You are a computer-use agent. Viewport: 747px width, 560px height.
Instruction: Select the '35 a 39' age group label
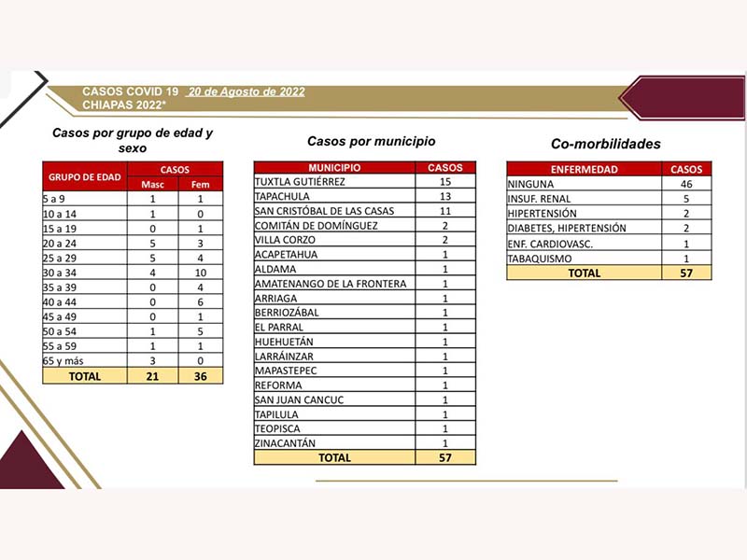[x=60, y=287]
